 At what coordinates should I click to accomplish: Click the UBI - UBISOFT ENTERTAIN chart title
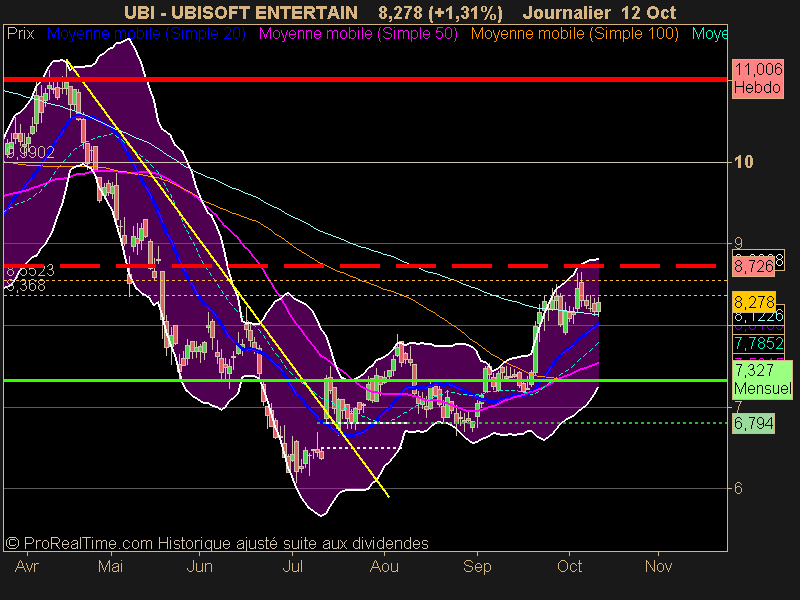241,12
